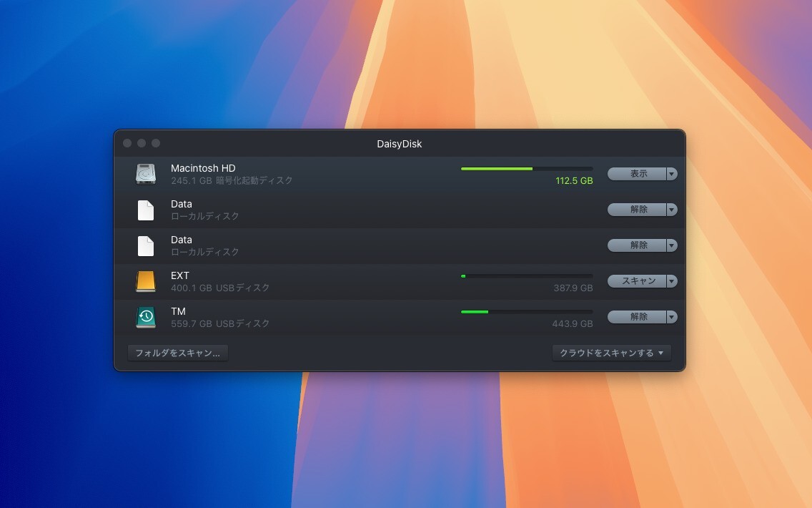Click スキャン button for EXT disk
Image resolution: width=812 pixels, height=508 pixels.
[637, 281]
